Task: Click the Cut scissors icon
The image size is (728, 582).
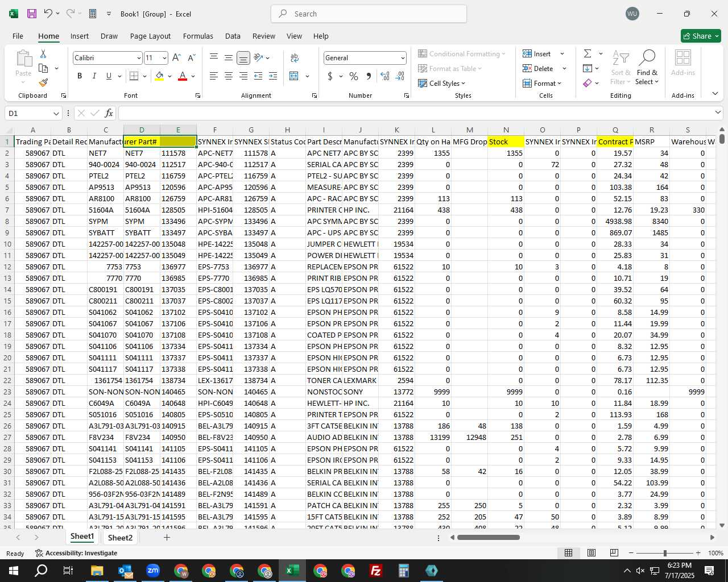Action: pyautogui.click(x=43, y=53)
